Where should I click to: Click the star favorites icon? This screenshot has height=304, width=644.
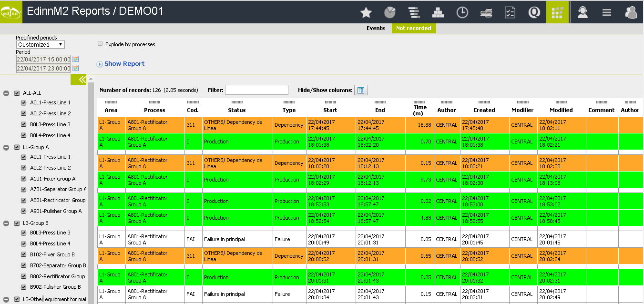coord(366,12)
